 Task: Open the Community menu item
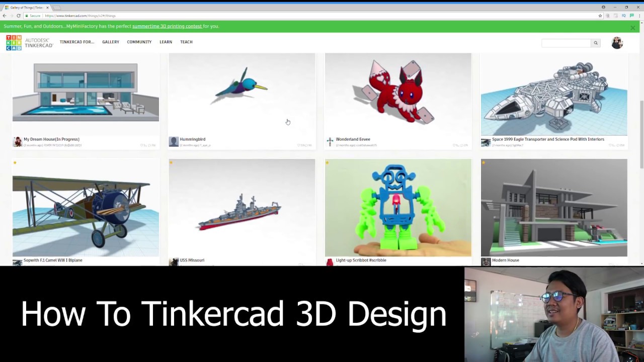click(139, 42)
